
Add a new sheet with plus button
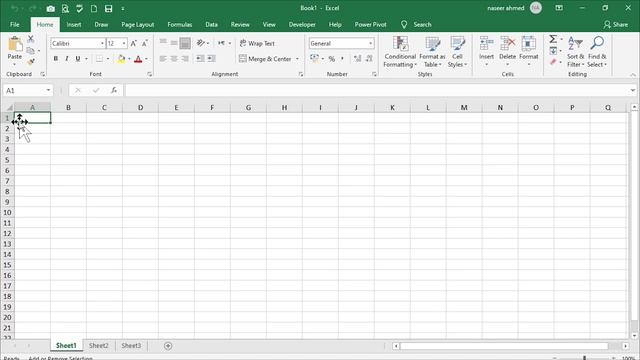point(168,346)
